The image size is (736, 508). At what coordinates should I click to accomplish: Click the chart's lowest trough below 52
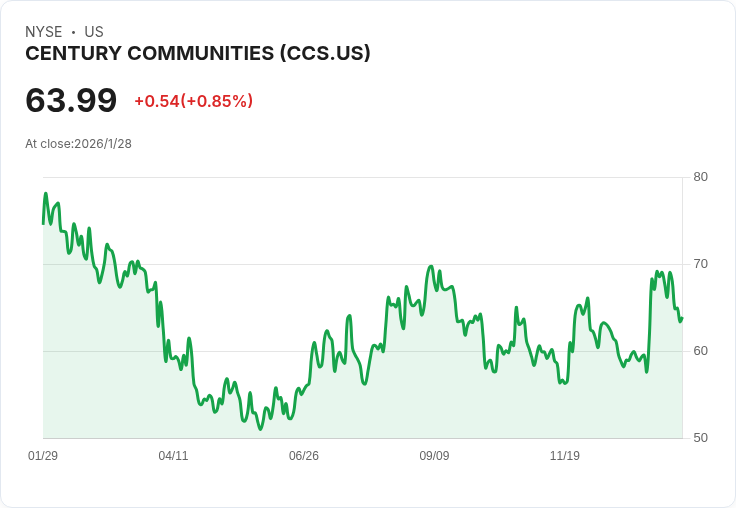pyautogui.click(x=261, y=429)
